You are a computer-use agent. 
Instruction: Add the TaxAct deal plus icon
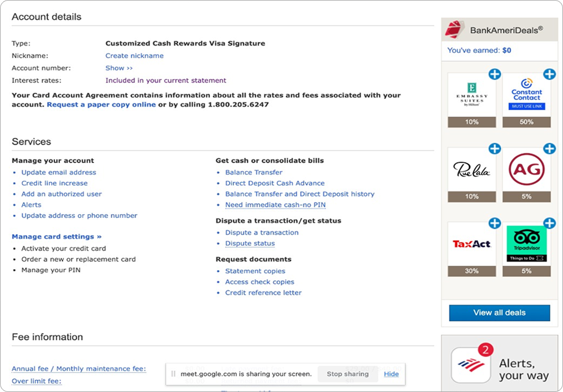tap(494, 223)
